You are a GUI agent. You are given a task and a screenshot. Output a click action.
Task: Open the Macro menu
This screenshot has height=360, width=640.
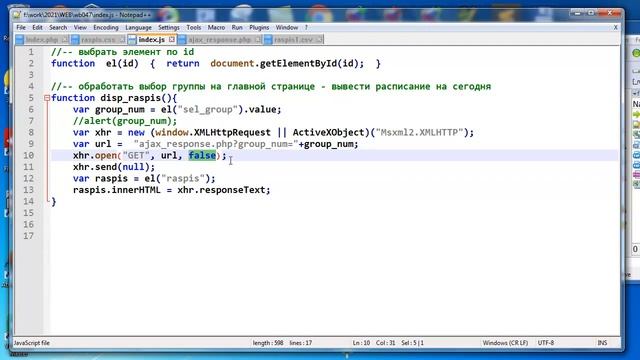click(216, 27)
